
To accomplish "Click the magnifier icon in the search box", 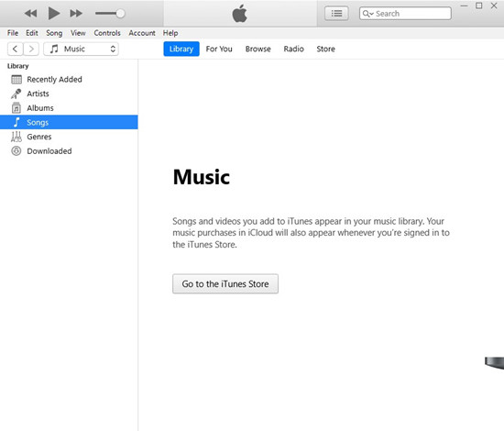I will pos(367,14).
